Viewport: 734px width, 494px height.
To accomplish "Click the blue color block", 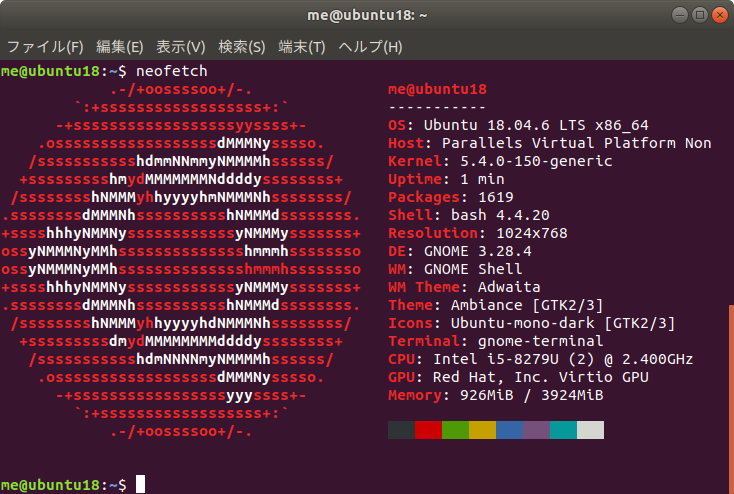I will [509, 430].
